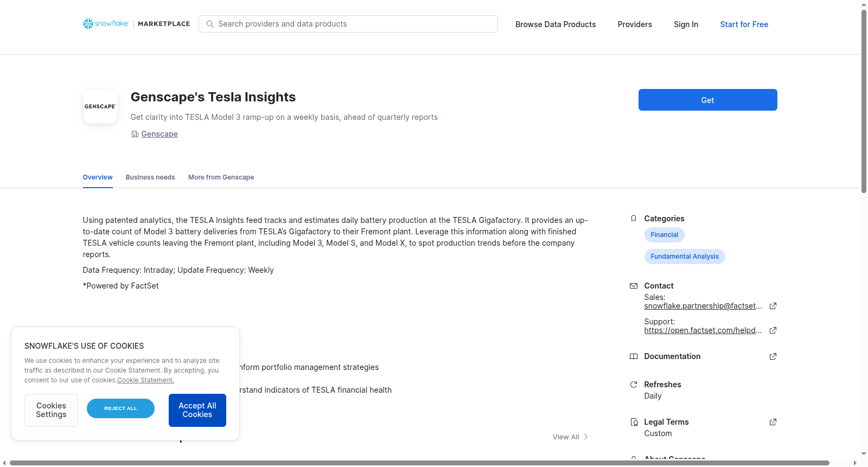Select the Overview tab

[x=98, y=177]
